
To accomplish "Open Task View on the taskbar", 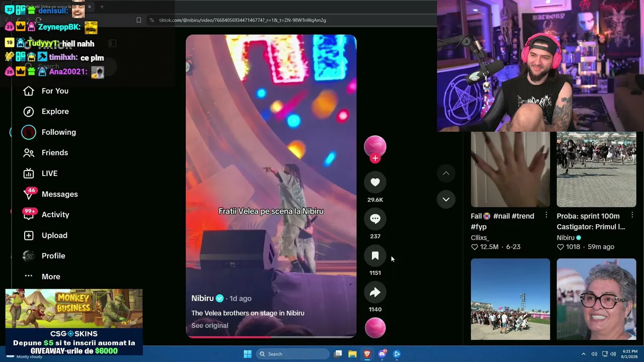I will point(338,354).
